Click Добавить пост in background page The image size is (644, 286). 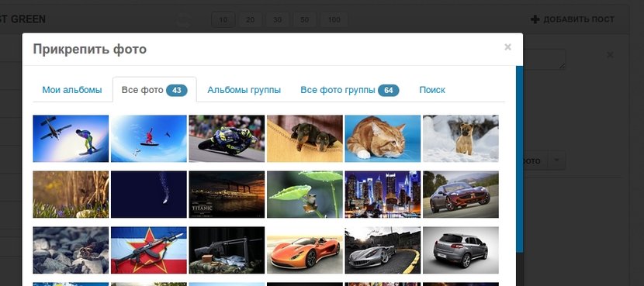click(x=573, y=19)
